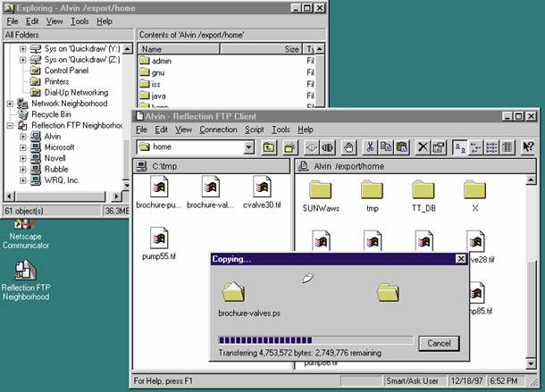This screenshot has width=545, height=392.
Task: Select Control Panel in Explorer tree
Action: pyautogui.click(x=60, y=71)
